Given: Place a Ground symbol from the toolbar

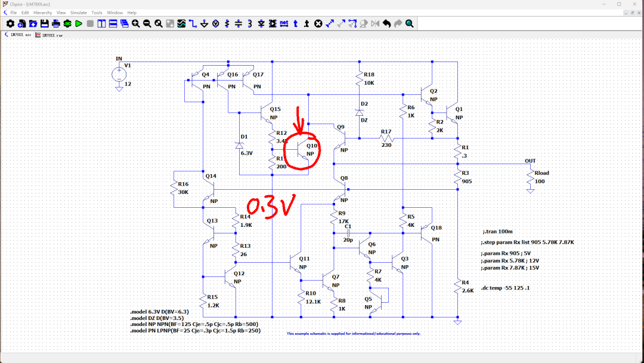Looking at the screenshot, I should [x=204, y=24].
